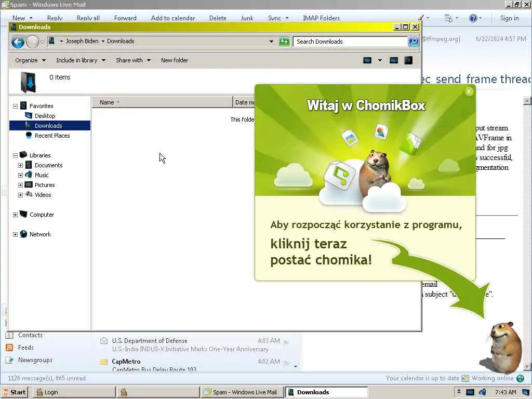Expand the Documents library node

[x=20, y=166]
